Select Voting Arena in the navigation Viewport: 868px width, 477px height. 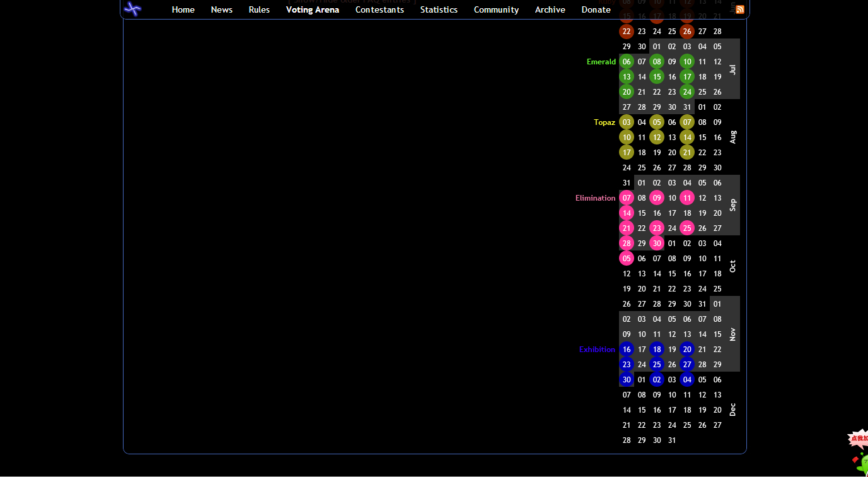coord(313,9)
